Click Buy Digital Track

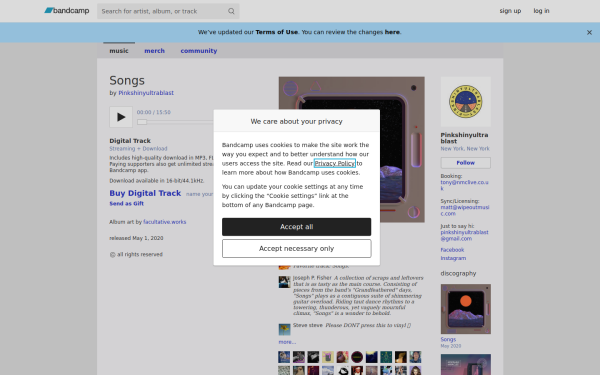pyautogui.click(x=145, y=193)
